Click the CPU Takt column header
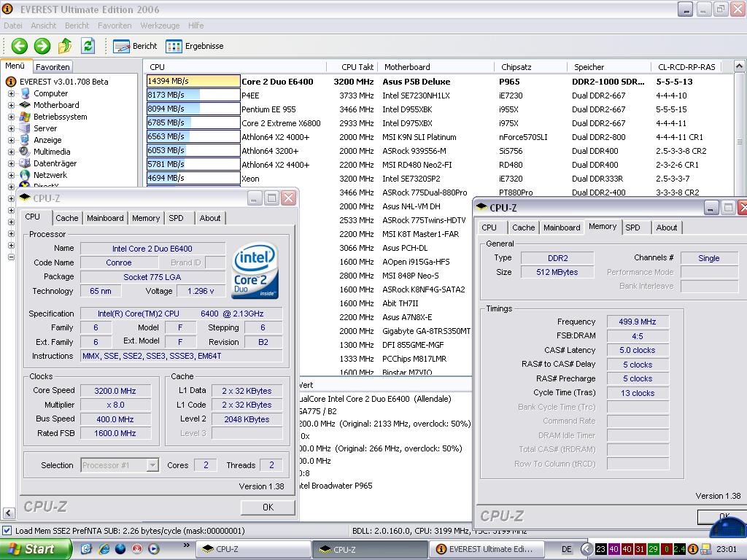This screenshot has width=747, height=560. pos(357,67)
